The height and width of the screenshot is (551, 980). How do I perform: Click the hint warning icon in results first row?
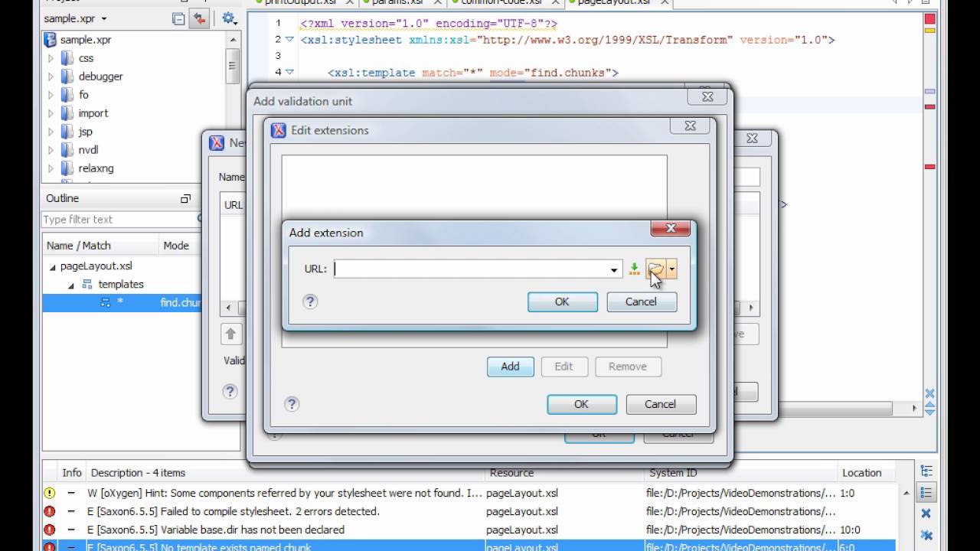click(50, 494)
